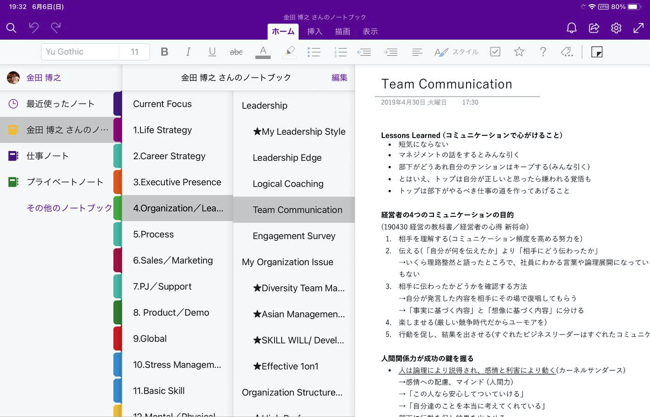Click the share notebook icon
This screenshot has height=417, width=650.
(x=594, y=29)
